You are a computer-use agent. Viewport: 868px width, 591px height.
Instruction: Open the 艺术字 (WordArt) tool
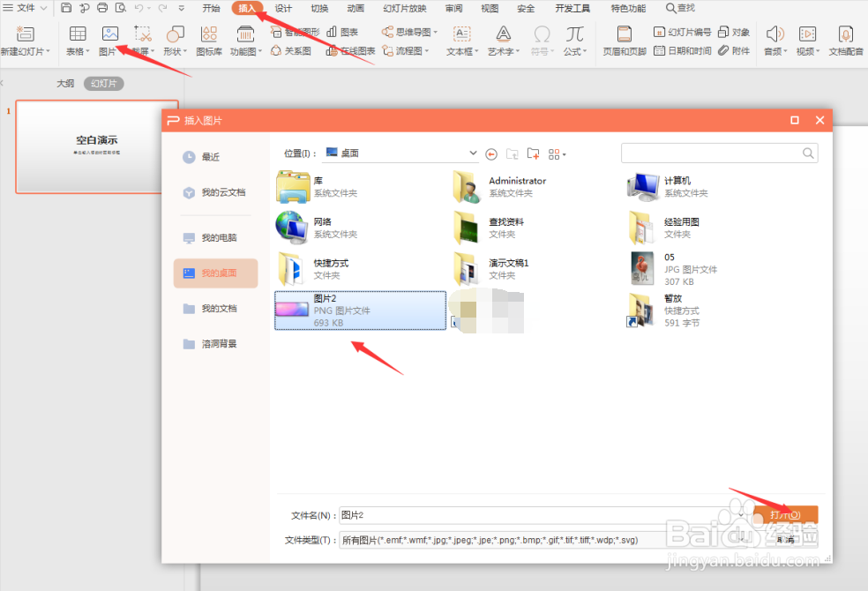click(x=503, y=40)
